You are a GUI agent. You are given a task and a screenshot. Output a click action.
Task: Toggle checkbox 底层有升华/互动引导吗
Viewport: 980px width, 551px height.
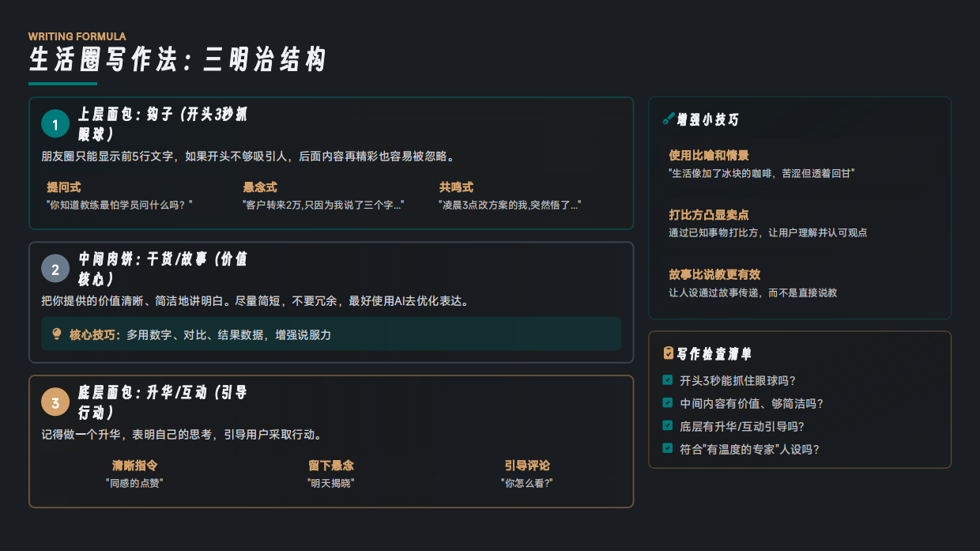[668, 426]
